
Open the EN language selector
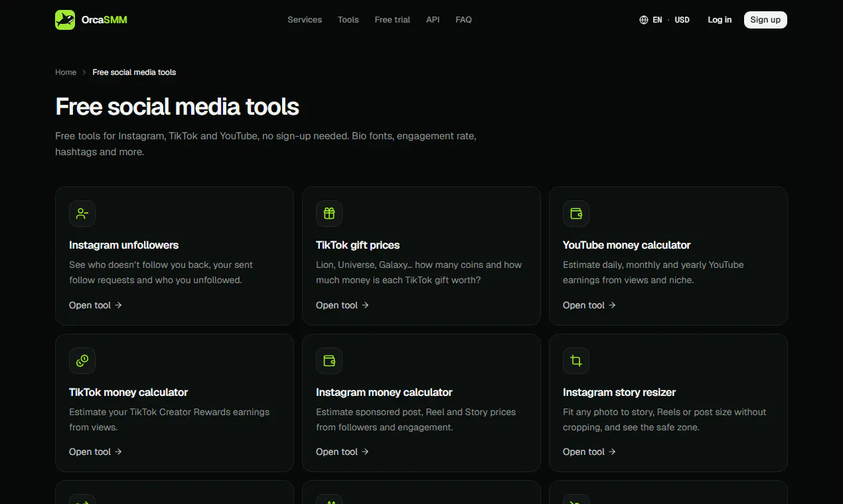(657, 20)
